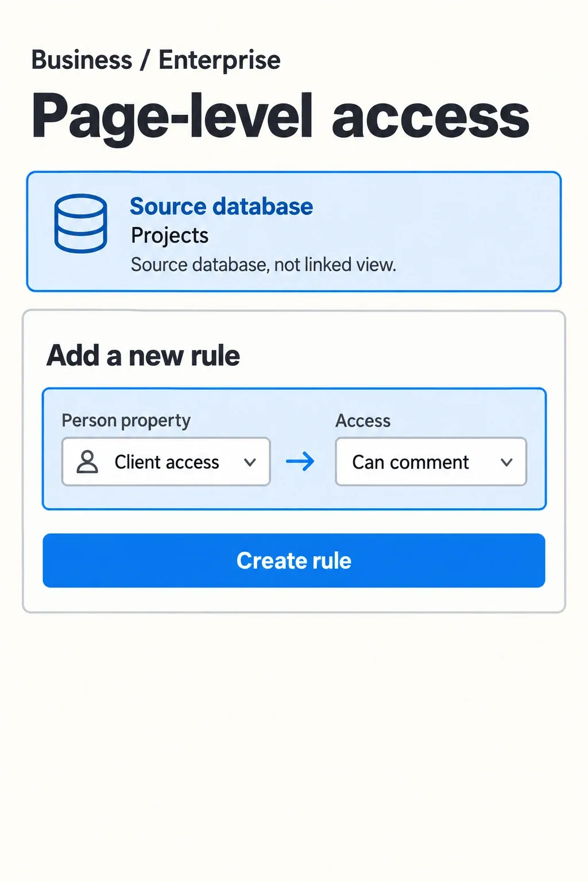
Task: Click the Access label
Action: click(x=363, y=421)
